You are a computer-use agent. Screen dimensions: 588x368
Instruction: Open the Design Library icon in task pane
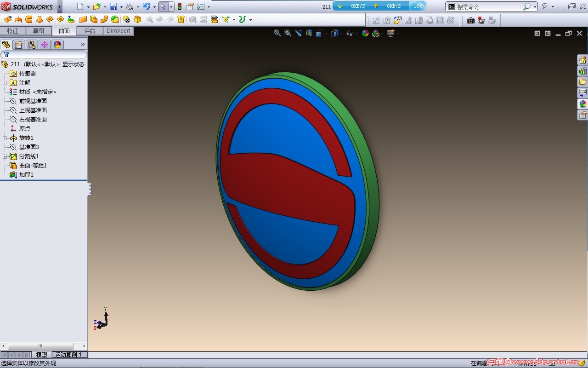point(582,71)
